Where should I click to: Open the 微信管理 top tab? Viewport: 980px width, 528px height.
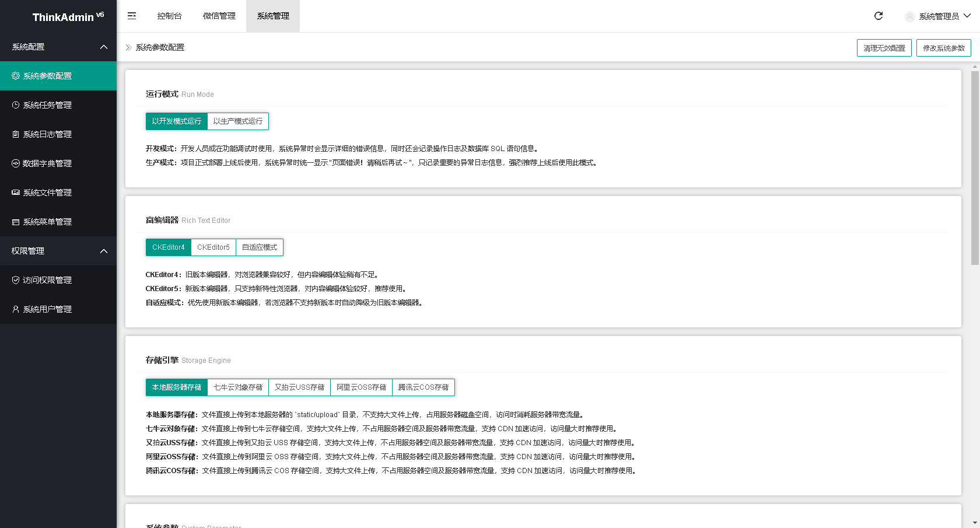pyautogui.click(x=219, y=16)
